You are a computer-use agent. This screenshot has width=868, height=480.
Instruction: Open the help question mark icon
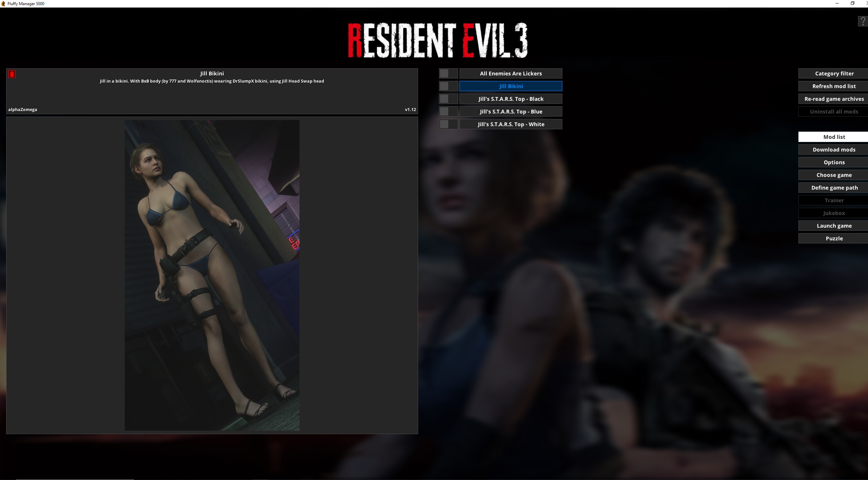click(863, 21)
